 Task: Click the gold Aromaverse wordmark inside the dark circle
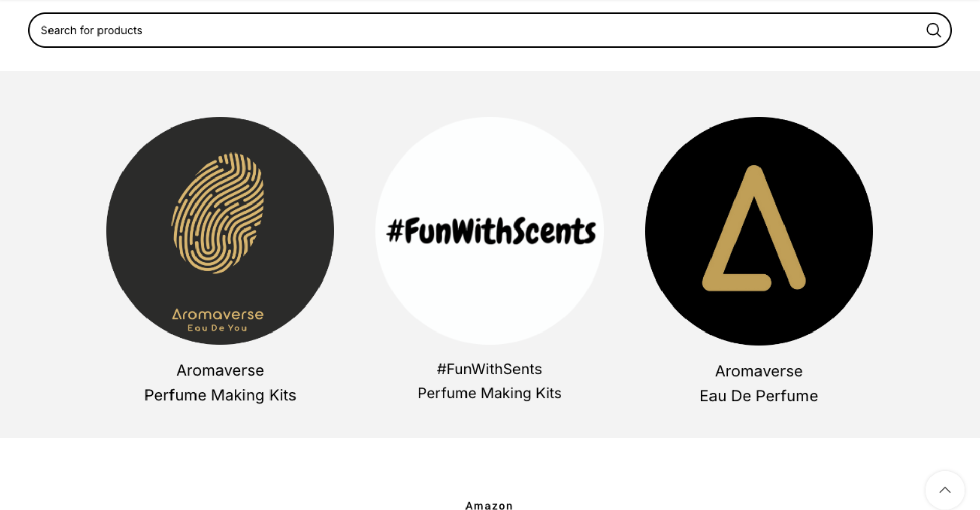click(218, 314)
